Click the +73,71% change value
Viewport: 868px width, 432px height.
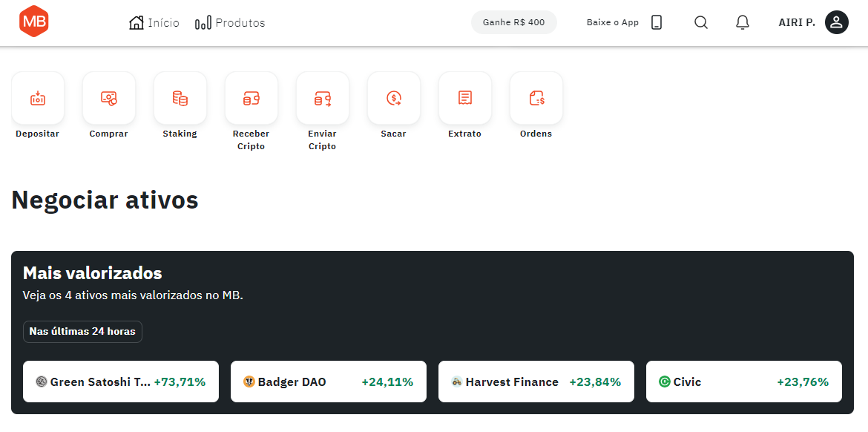pos(180,382)
